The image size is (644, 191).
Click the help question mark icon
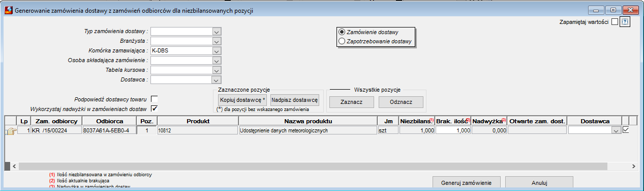625,22
